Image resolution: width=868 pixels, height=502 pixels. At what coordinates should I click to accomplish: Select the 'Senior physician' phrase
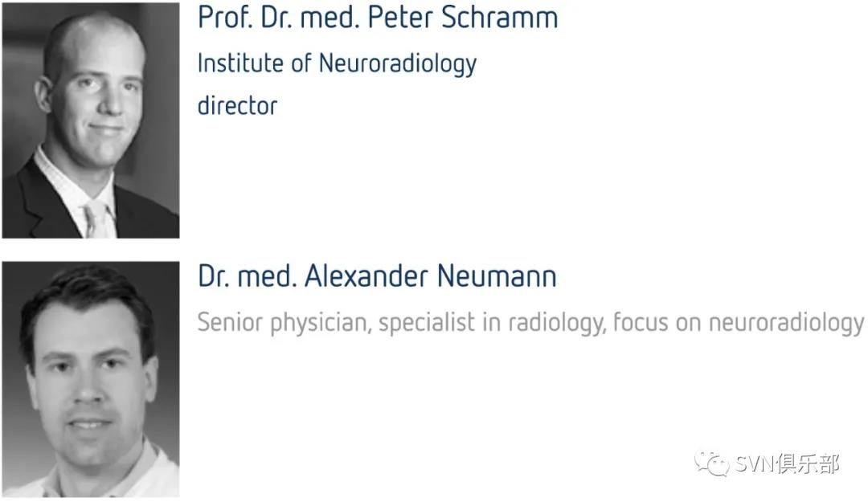click(285, 323)
